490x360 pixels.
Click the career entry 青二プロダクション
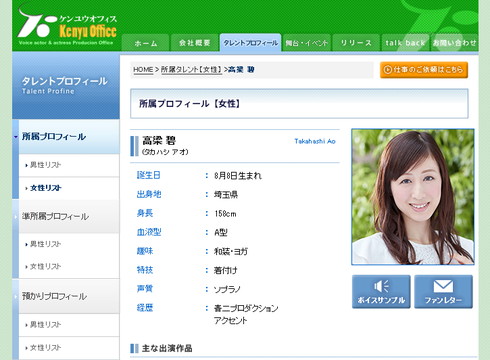point(246,308)
